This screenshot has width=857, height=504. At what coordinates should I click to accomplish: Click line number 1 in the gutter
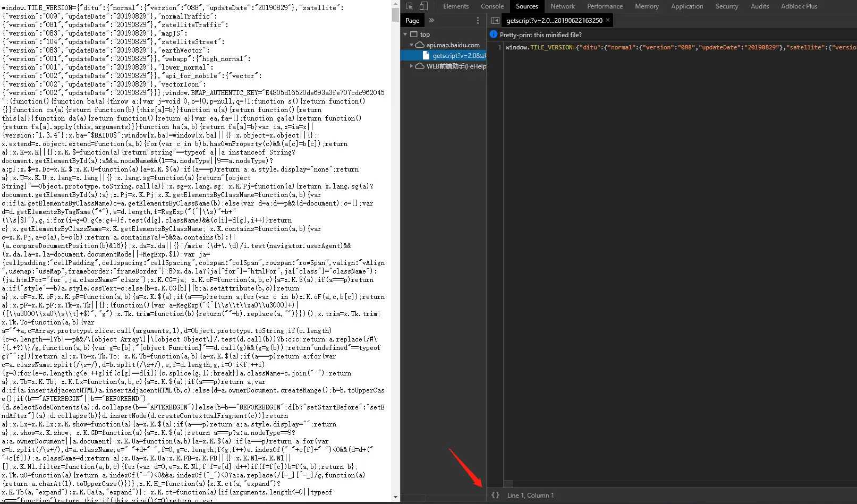click(499, 47)
